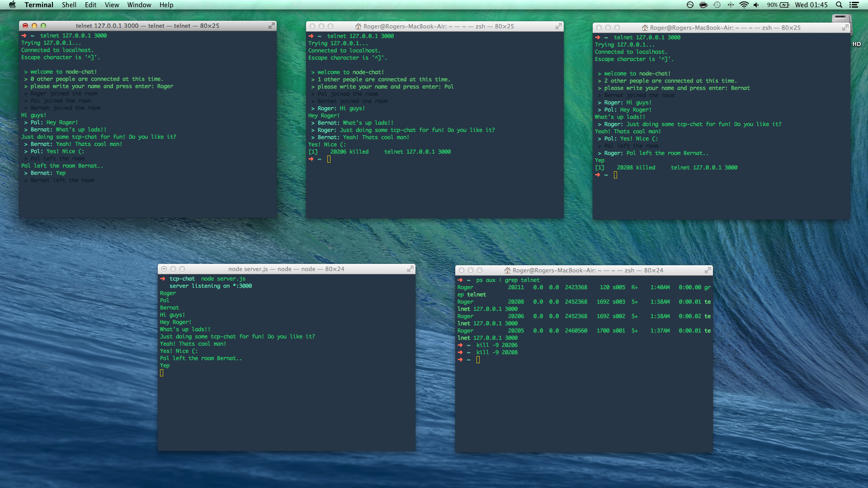Click the Caffeine coffee cup menu bar icon

(703, 5)
